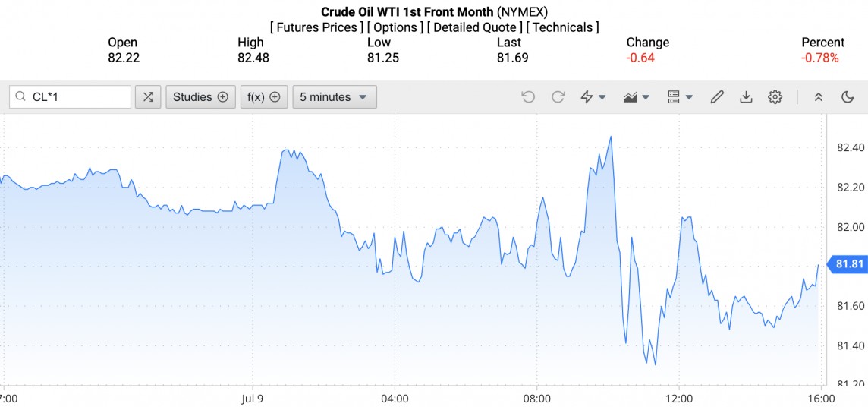Click the compare symbols shuffle icon
The width and height of the screenshot is (868, 407).
click(148, 97)
